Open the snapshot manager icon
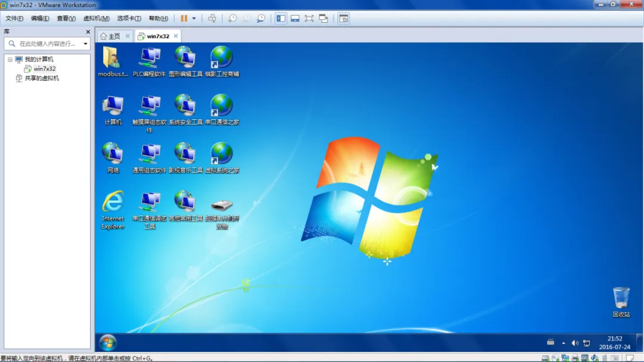The width and height of the screenshot is (644, 362). [261, 18]
